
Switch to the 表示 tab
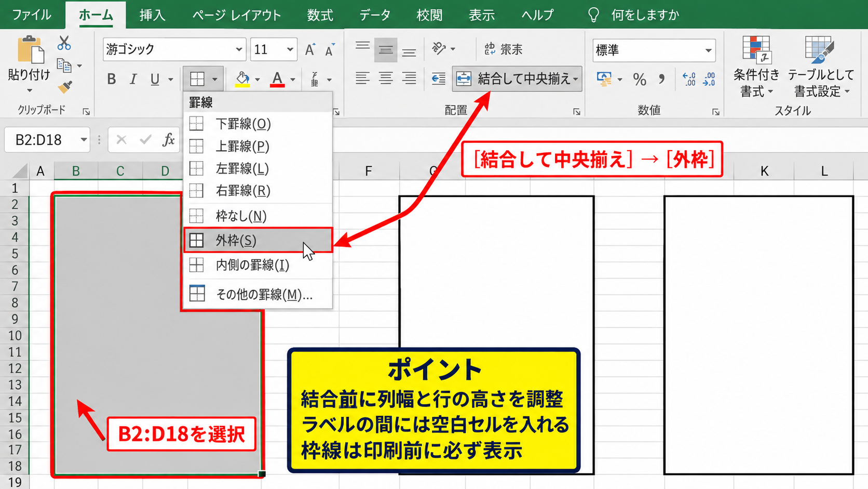click(482, 15)
